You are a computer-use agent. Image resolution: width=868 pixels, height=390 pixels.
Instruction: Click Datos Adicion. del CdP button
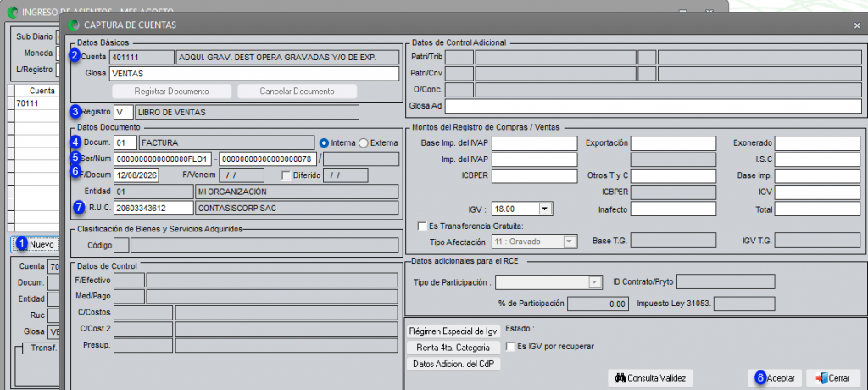[453, 364]
